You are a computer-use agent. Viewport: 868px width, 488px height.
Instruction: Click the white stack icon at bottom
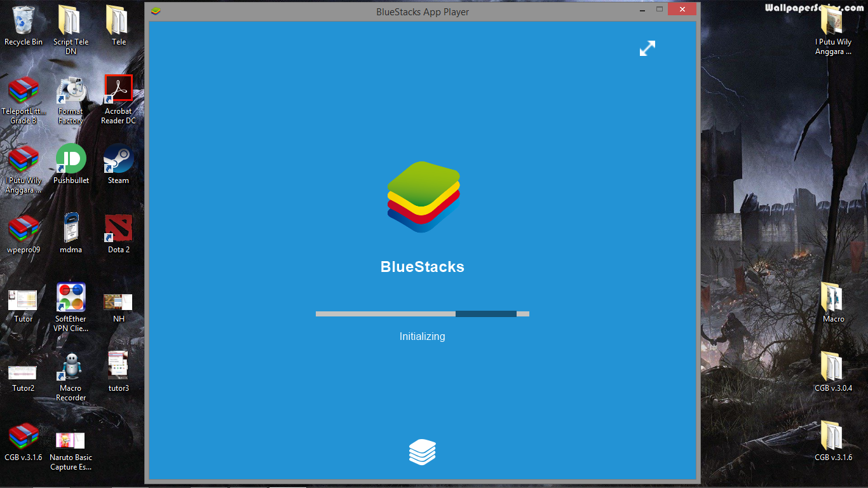click(423, 452)
